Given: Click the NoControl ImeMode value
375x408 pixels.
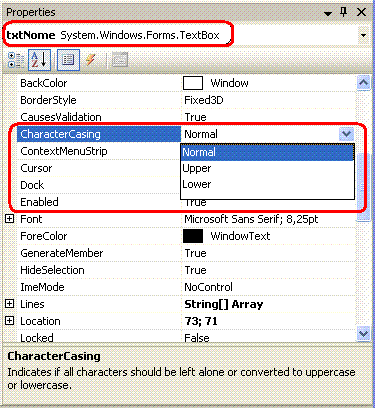Looking at the screenshot, I should click(x=208, y=287).
